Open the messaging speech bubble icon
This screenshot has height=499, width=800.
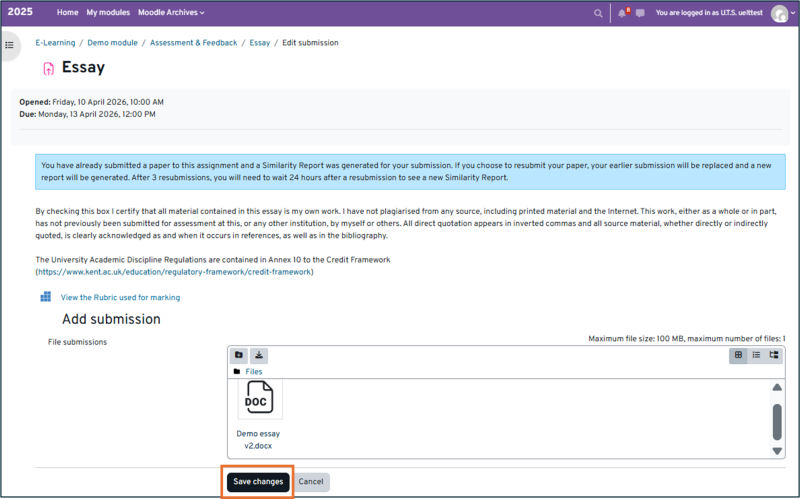(x=640, y=13)
